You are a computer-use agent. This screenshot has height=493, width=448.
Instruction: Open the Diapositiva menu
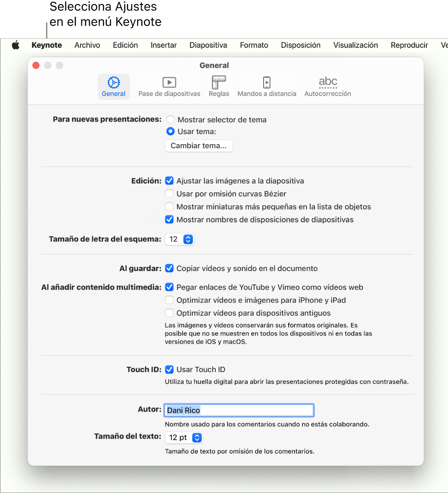pyautogui.click(x=208, y=45)
